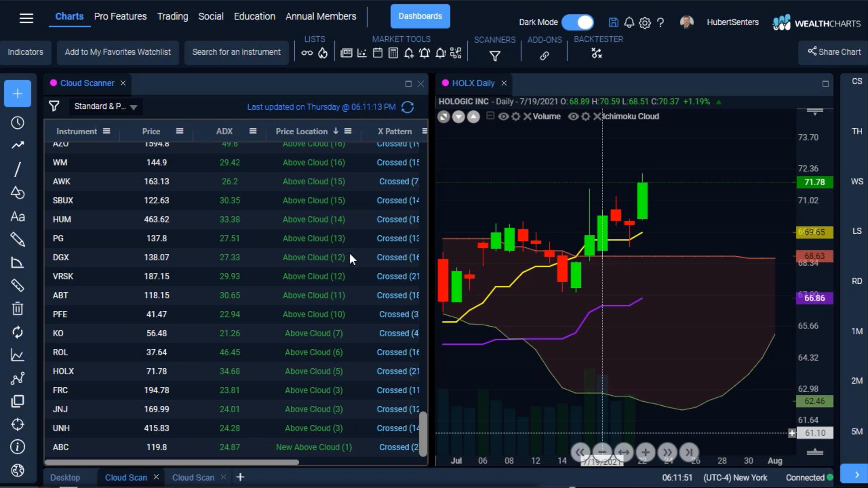Select the 1M timeframe button

point(857,331)
